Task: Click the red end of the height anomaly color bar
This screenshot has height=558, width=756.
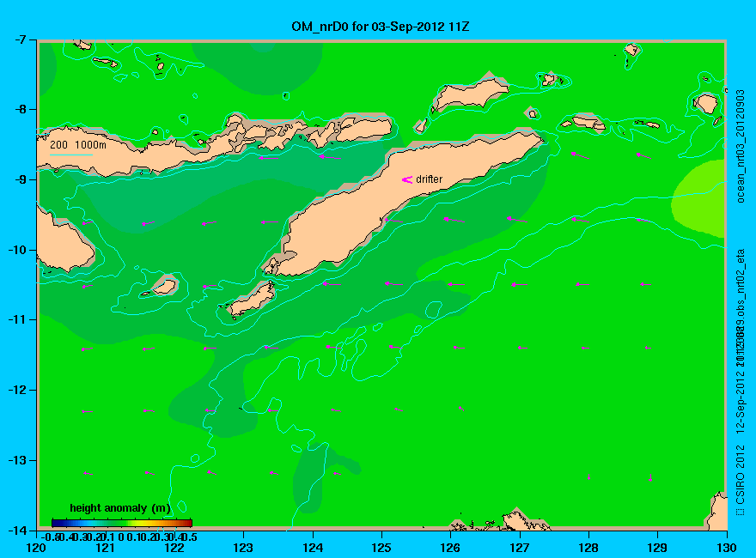Action: click(187, 523)
